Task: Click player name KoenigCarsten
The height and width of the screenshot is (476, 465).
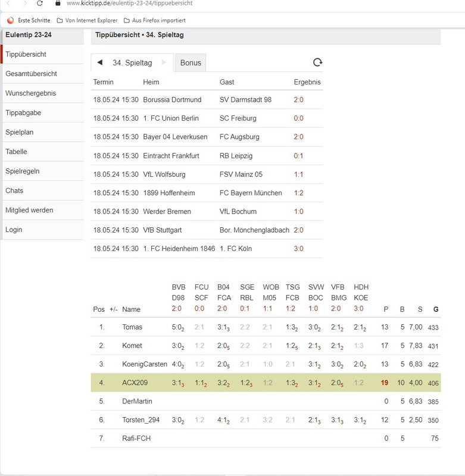Action: coord(145,364)
